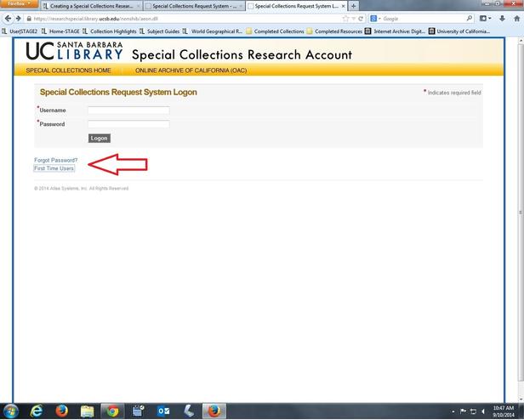
Task: Click into the Username field
Action: tap(128, 110)
